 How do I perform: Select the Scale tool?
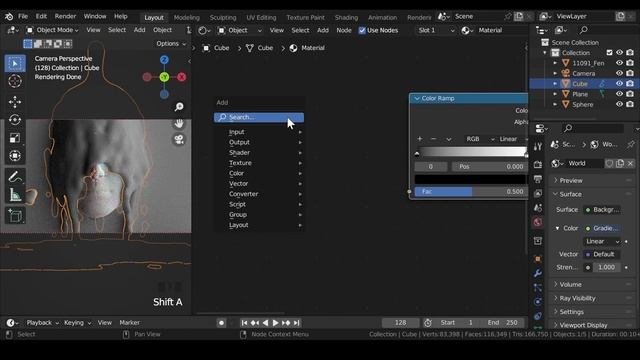[x=15, y=138]
